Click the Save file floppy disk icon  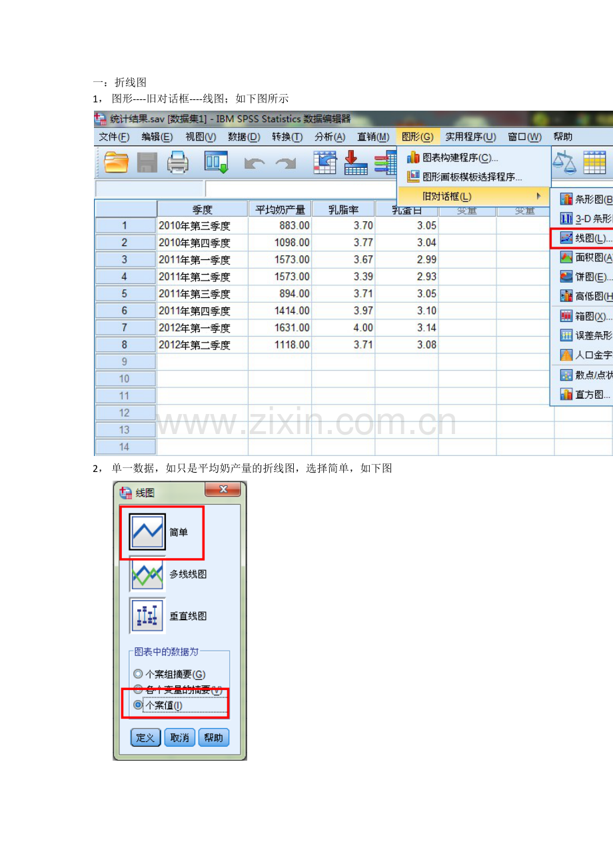147,163
